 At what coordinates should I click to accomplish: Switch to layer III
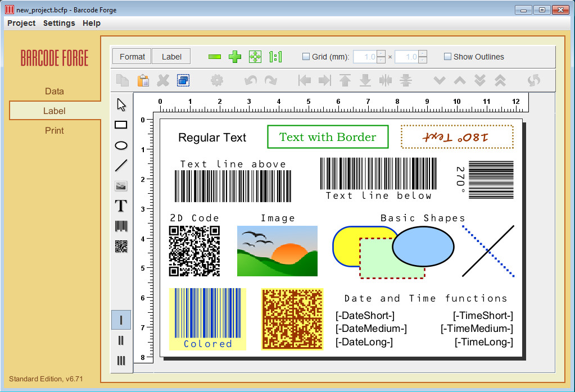121,361
